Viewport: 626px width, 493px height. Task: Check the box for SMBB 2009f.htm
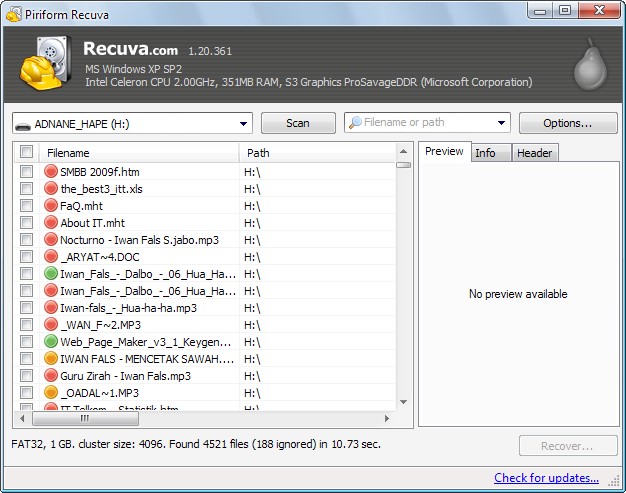(x=26, y=172)
